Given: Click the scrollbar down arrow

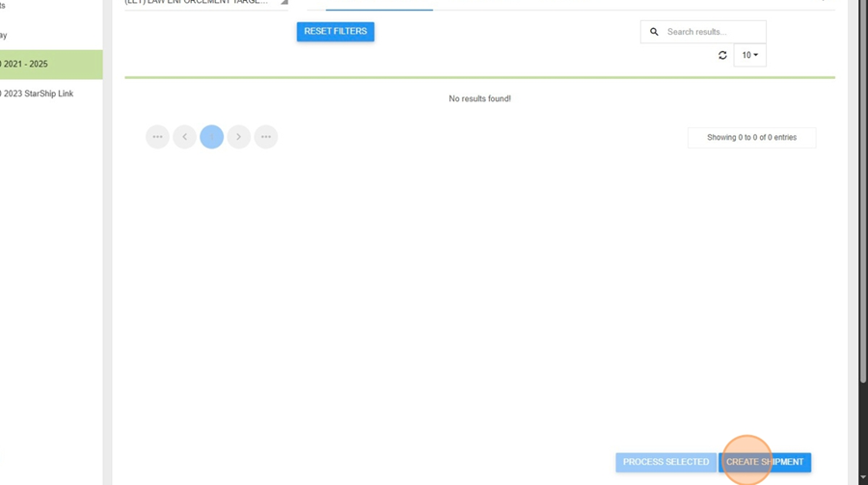Looking at the screenshot, I should (x=862, y=477).
